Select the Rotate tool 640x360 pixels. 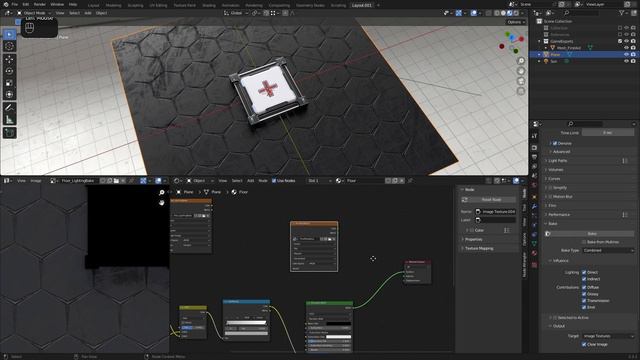click(x=9, y=71)
